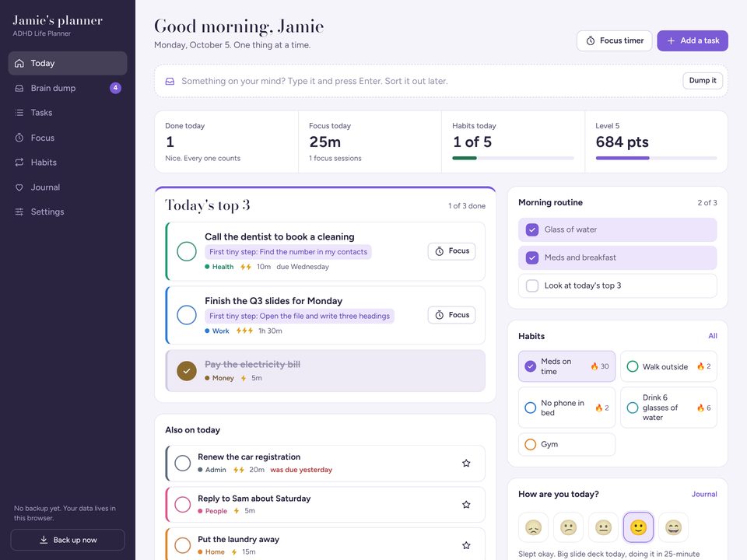Star the Put the laundry away task
The image size is (747, 560).
coord(466,546)
